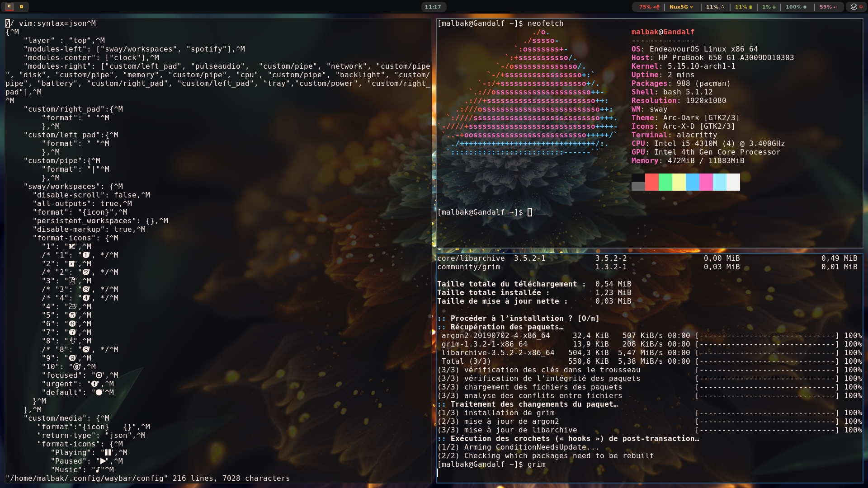Click the cyan neofetch color block
This screenshot has width=868, height=488.
pos(719,182)
